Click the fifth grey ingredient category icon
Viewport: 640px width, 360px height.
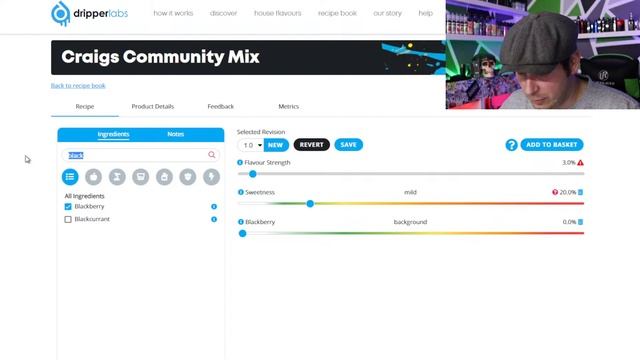click(x=164, y=177)
